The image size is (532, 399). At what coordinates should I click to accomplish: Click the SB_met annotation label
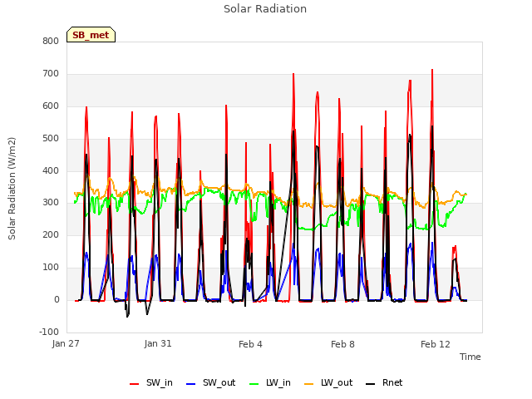tap(91, 35)
